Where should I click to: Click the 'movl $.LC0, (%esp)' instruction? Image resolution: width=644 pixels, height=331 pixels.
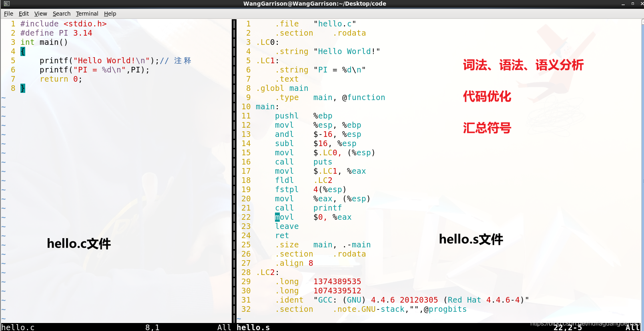325,152
